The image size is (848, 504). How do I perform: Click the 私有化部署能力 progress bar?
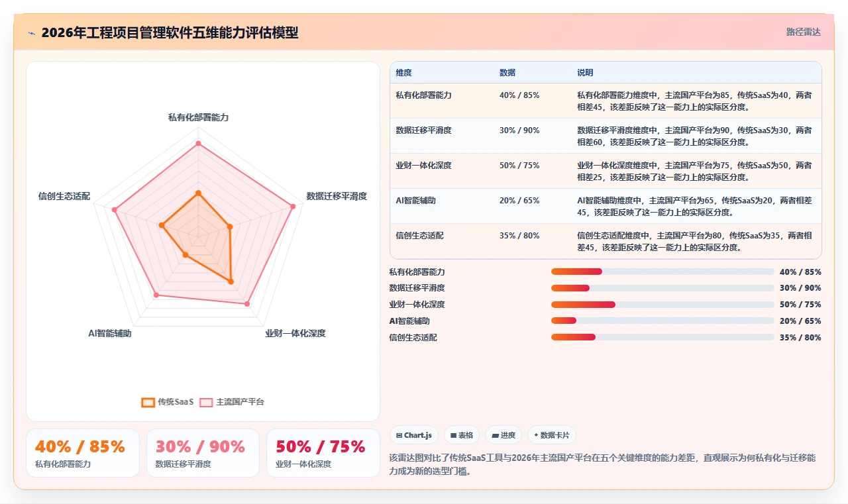coord(662,272)
